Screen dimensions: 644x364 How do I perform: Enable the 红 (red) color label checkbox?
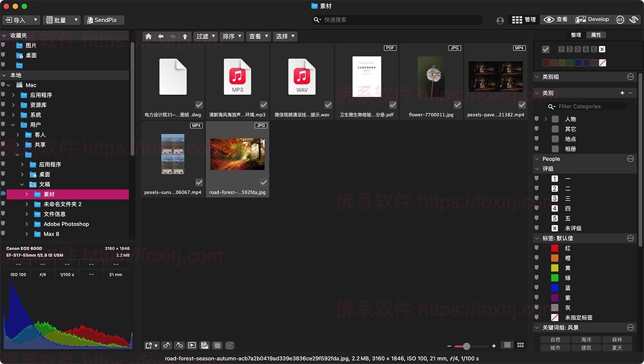[x=537, y=248]
